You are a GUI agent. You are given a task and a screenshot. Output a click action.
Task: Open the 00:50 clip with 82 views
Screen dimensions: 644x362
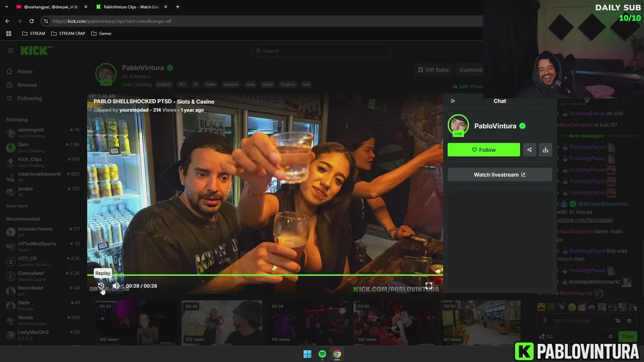[x=481, y=322]
